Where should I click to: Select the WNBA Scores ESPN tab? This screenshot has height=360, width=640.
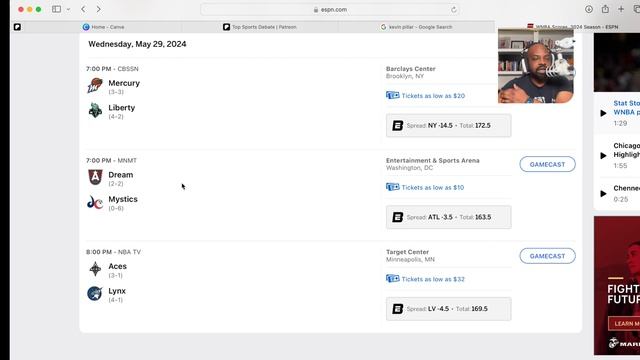point(572,27)
